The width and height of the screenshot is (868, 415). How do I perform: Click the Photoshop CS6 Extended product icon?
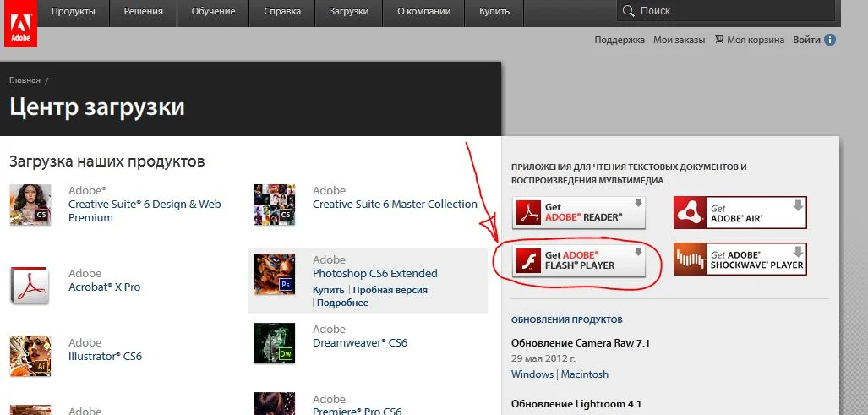coord(275,274)
